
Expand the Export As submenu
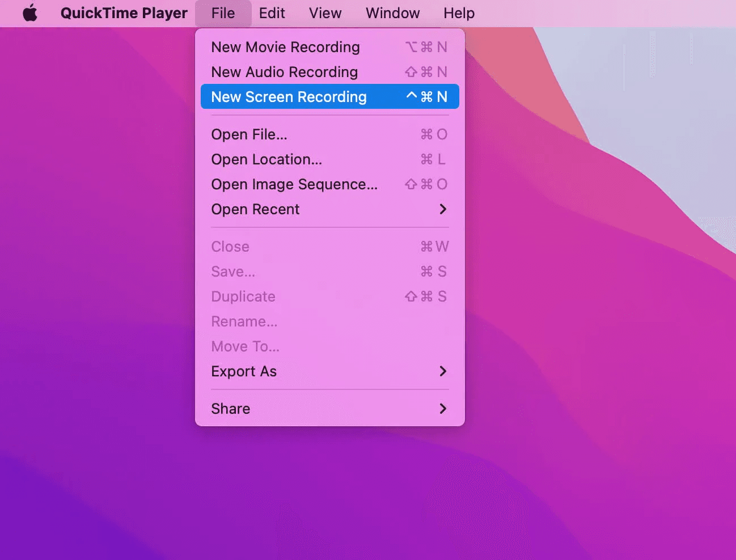tap(329, 371)
